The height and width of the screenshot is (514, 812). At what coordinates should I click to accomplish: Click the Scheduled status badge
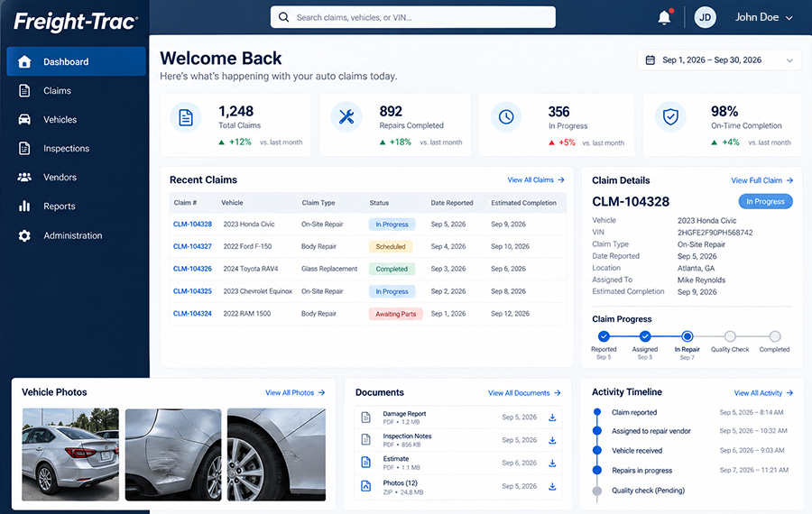(x=391, y=247)
